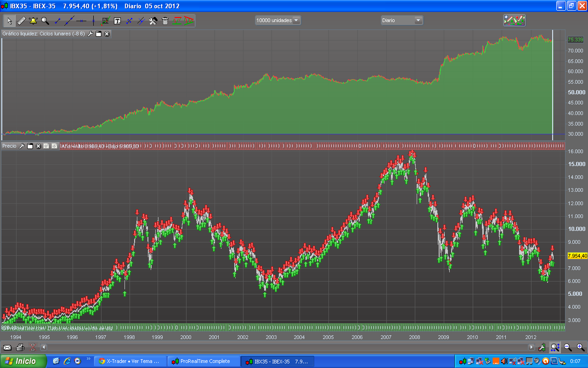Select the arrow cursor mode
Viewport: 588px width, 368px height.
point(10,21)
